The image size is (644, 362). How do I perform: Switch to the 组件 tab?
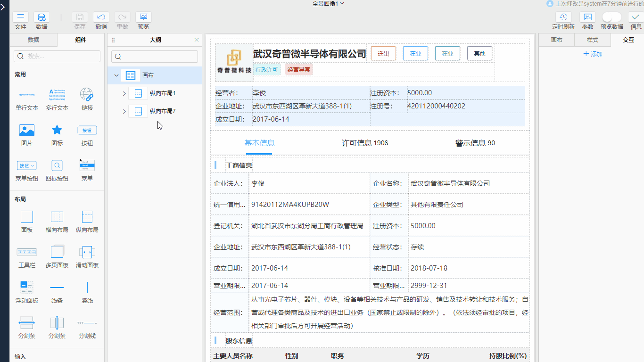(81, 40)
